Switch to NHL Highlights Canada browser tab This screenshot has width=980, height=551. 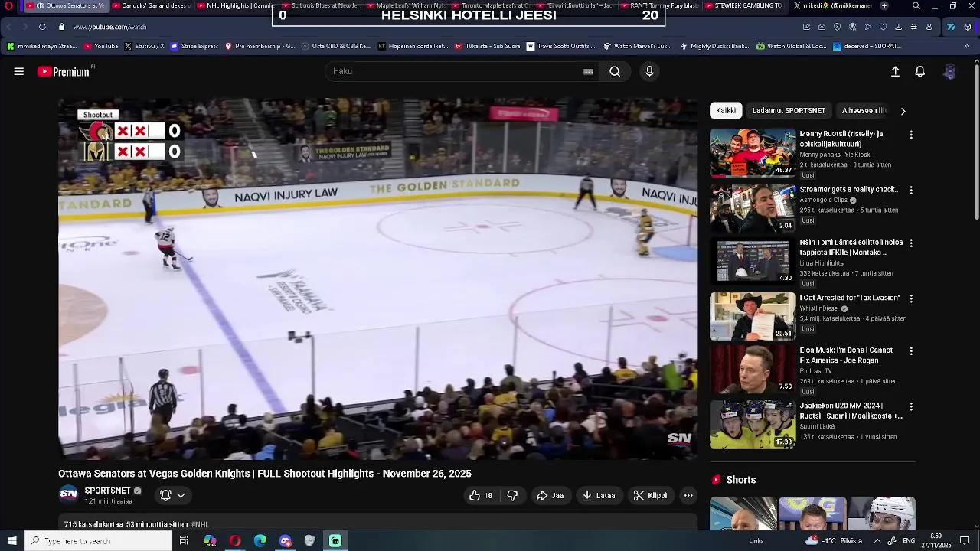(x=236, y=5)
